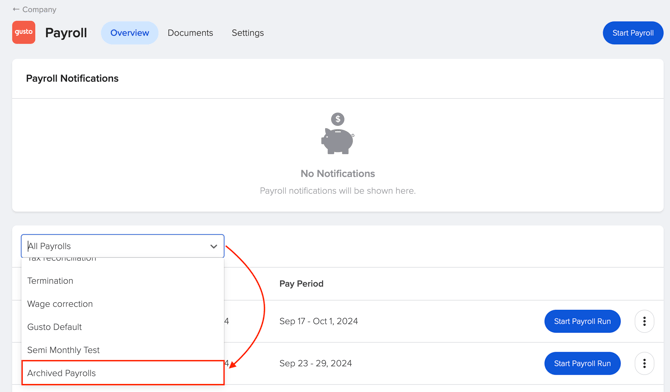Image resolution: width=670 pixels, height=392 pixels.
Task: Switch to the Documents tab
Action: pos(190,33)
